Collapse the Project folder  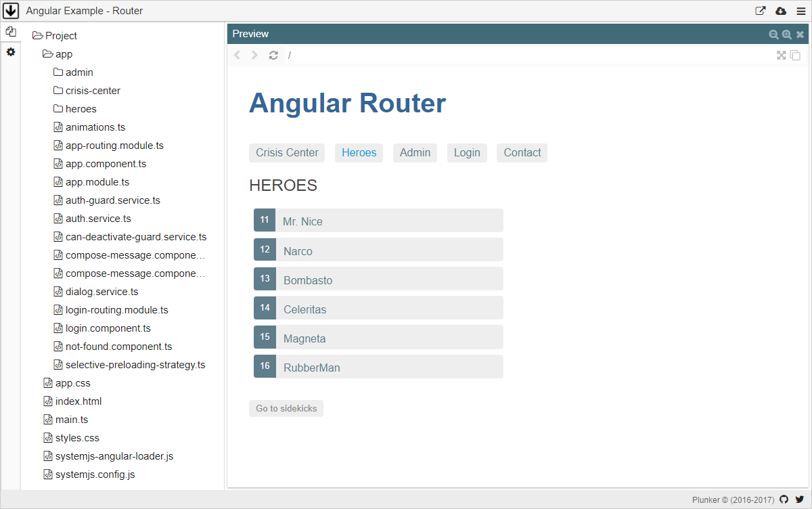tap(55, 35)
